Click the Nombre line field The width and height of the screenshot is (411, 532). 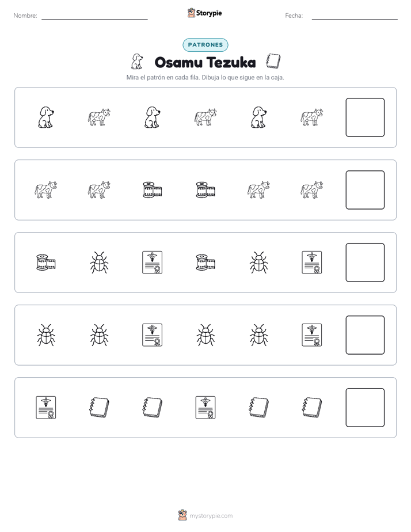coord(94,16)
